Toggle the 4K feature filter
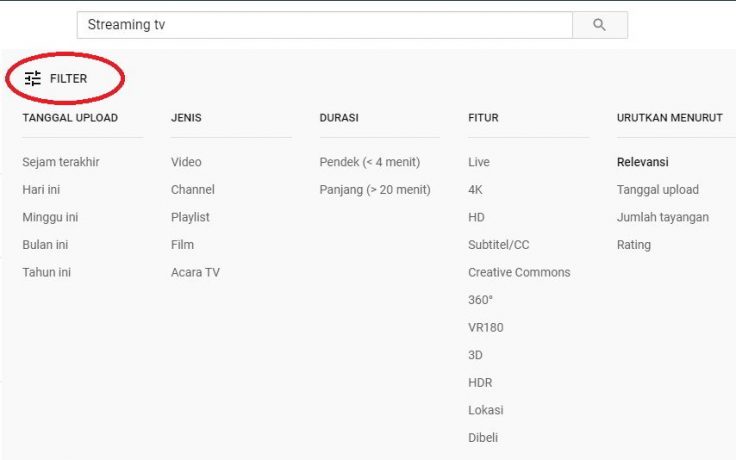 coord(476,190)
